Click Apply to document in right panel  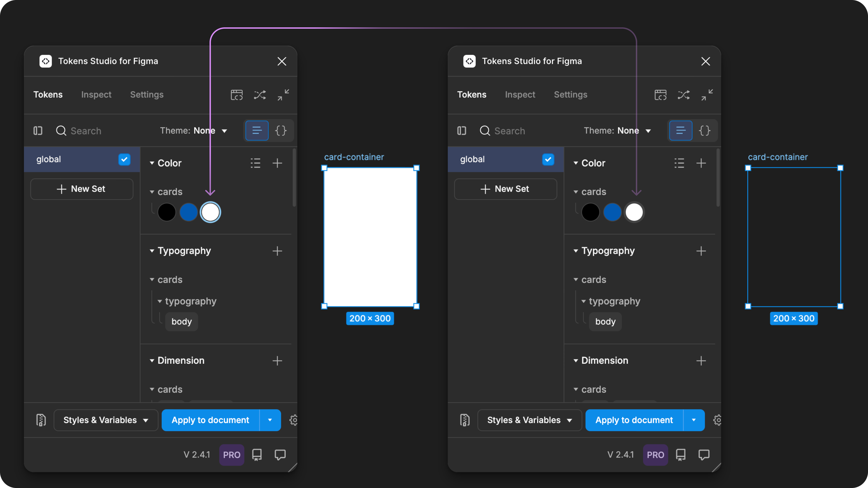[634, 420]
